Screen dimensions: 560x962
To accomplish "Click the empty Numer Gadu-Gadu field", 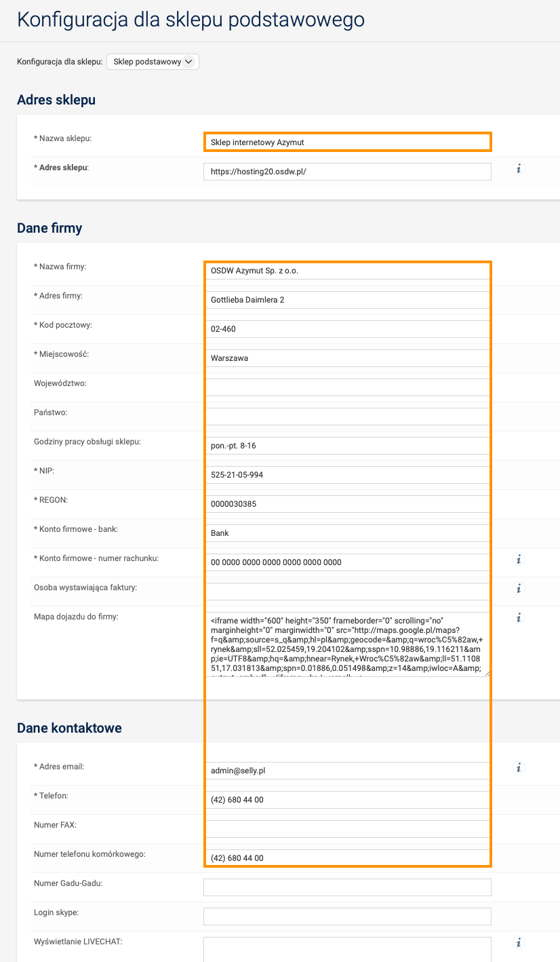I will [347, 887].
